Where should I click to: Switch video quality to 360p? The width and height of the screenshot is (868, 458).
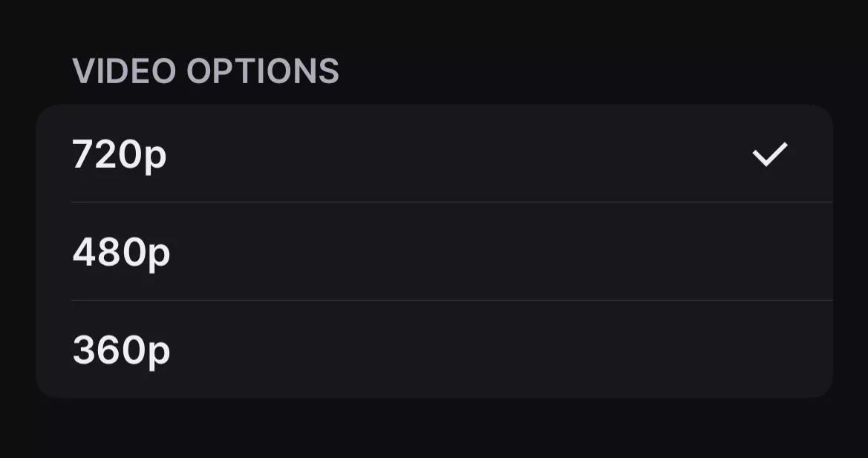434,350
